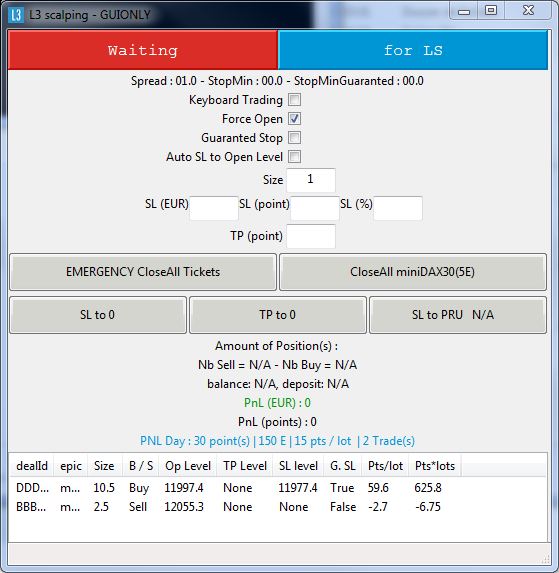Click Op Level value 11997.4
The height and width of the screenshot is (573, 559).
tap(184, 487)
